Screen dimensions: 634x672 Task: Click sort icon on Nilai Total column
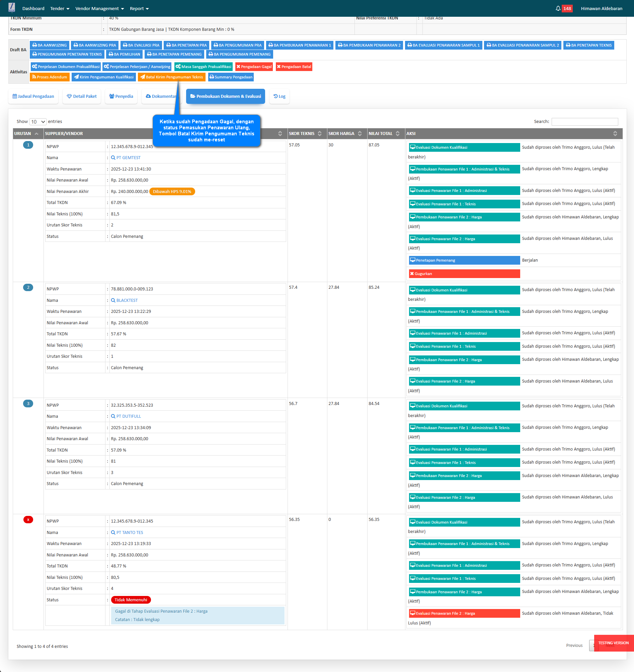[x=397, y=134]
